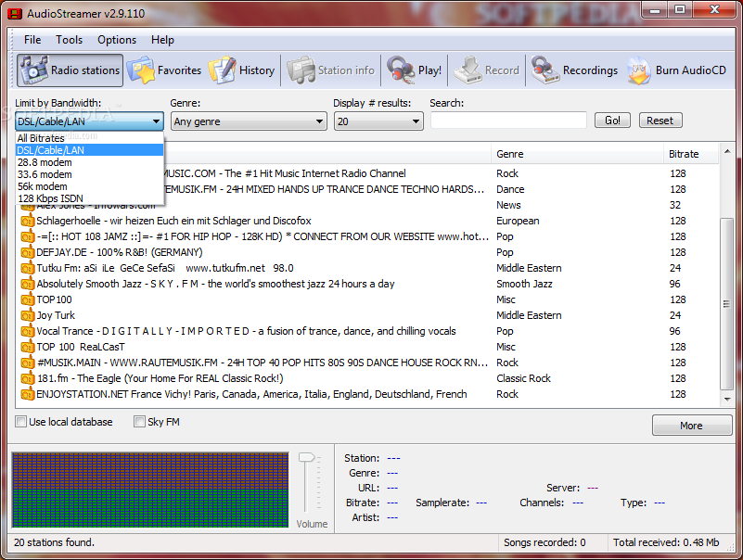743x560 pixels.
Task: Click the station icon beside #MUSIK.MAIN
Action: (x=28, y=363)
